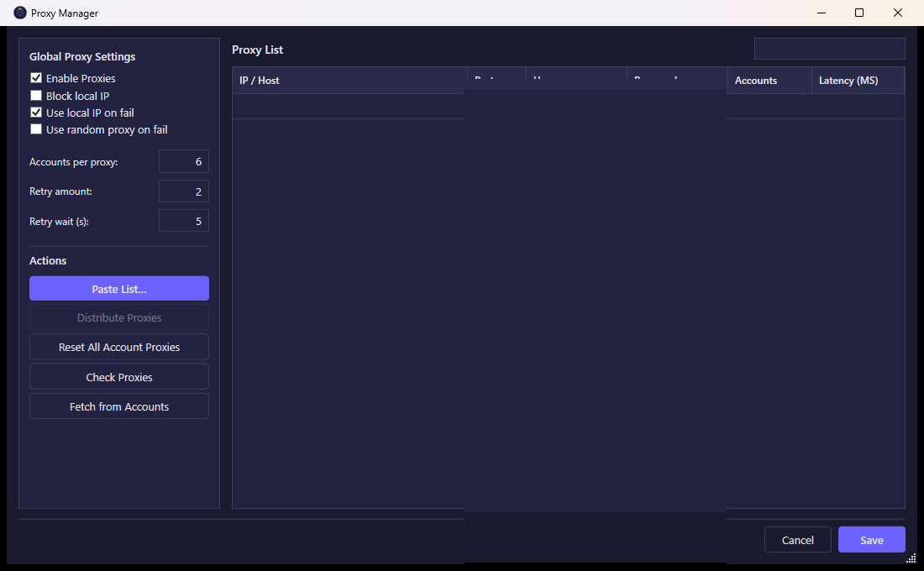Focus the Retry wait (s) field
The height and width of the screenshot is (571, 924).
pyautogui.click(x=184, y=221)
